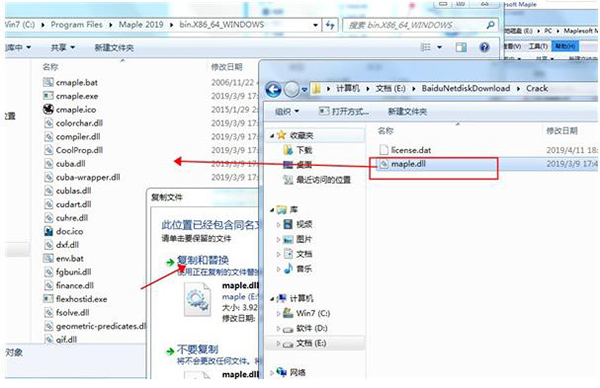
Task: Click the help question mark icon
Action: click(484, 47)
